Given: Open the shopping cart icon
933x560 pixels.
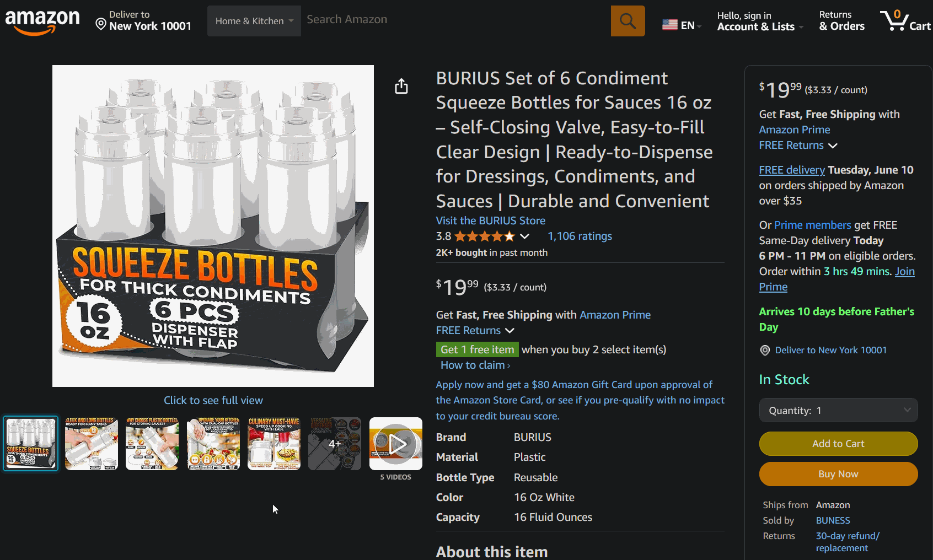Looking at the screenshot, I should point(905,21).
